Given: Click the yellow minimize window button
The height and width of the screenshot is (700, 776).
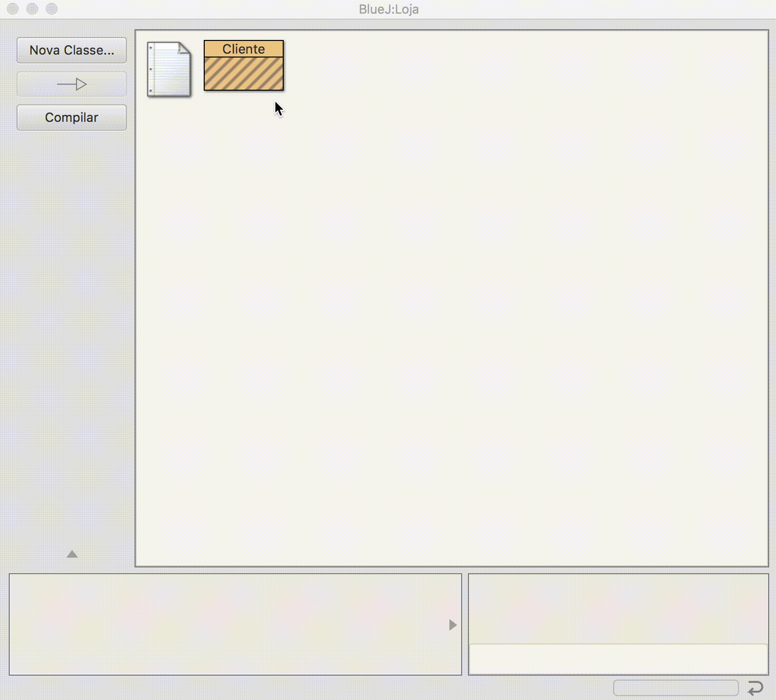Looking at the screenshot, I should 32,9.
